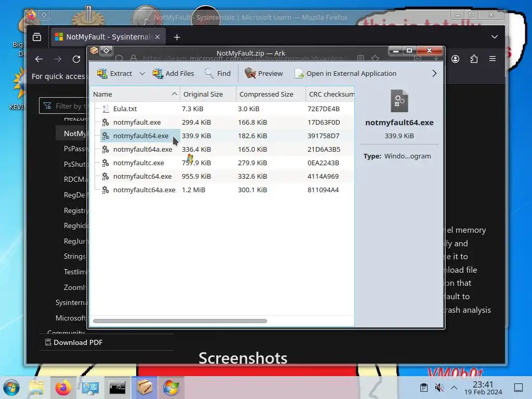Viewport: 532px width, 399px height.
Task: Open Firefox View icon left of tabs
Action: pyautogui.click(x=37, y=37)
